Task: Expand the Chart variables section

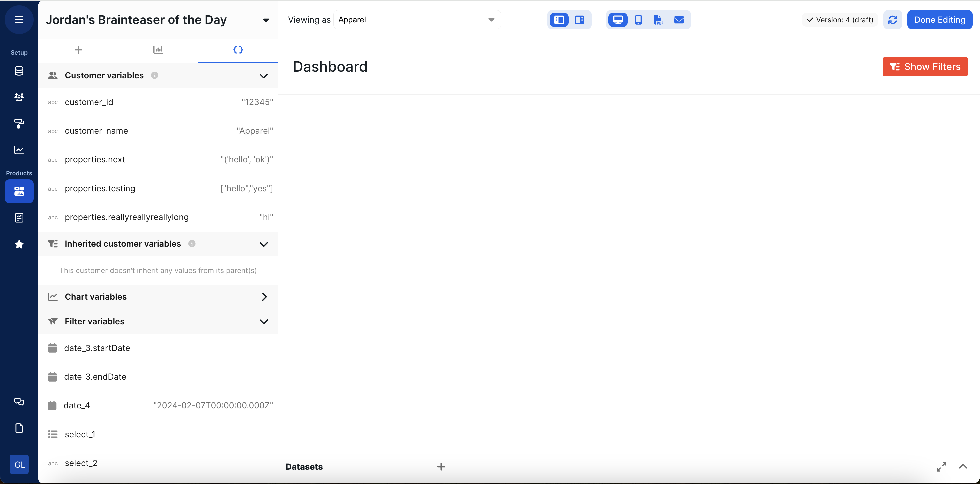Action: [x=264, y=297]
